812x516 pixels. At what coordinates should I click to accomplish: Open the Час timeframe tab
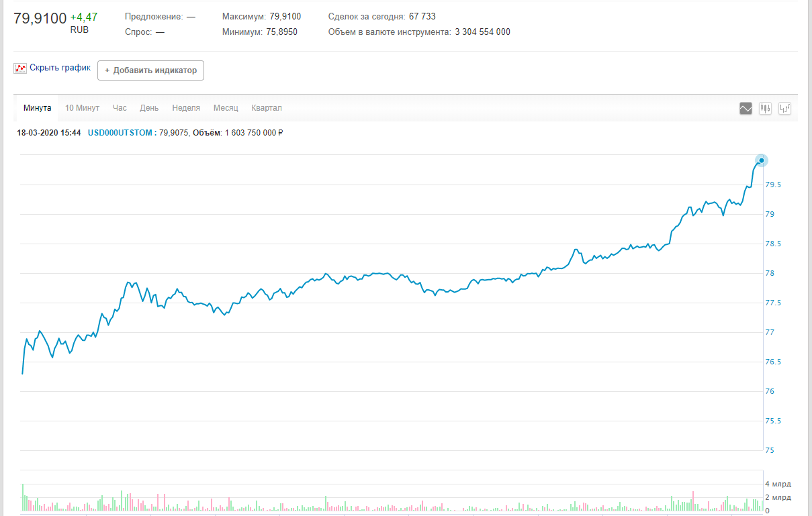[x=120, y=108]
